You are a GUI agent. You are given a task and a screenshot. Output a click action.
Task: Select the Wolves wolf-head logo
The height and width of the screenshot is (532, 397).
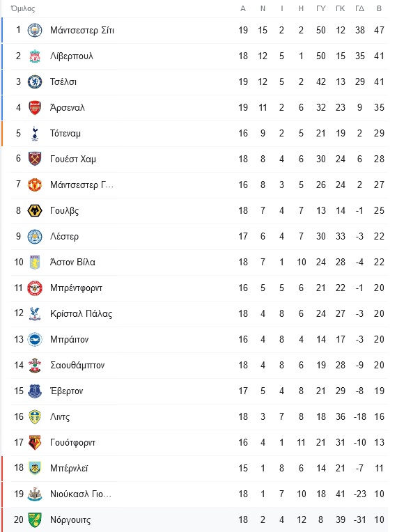tap(35, 211)
